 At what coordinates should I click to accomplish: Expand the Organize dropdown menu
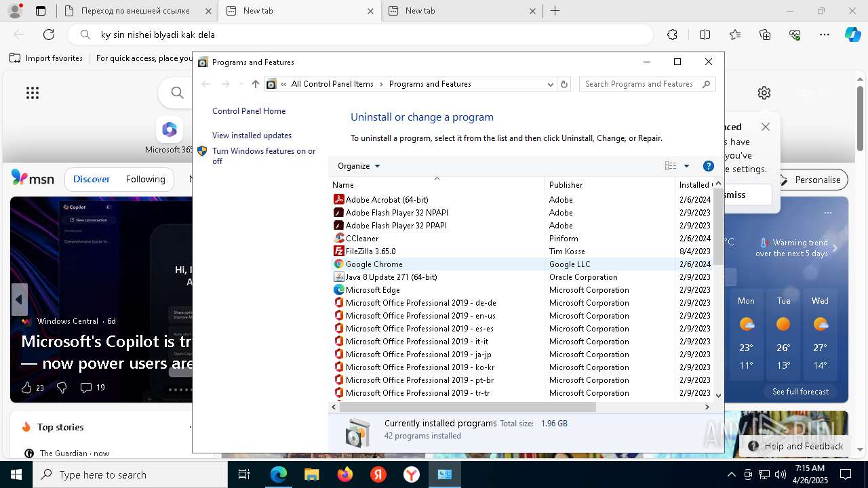pyautogui.click(x=359, y=166)
